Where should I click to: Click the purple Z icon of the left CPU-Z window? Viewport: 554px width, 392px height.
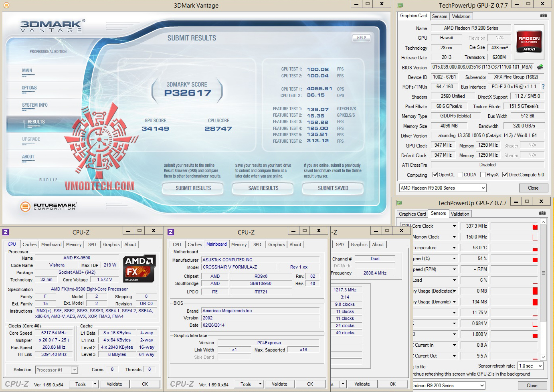coord(6,232)
